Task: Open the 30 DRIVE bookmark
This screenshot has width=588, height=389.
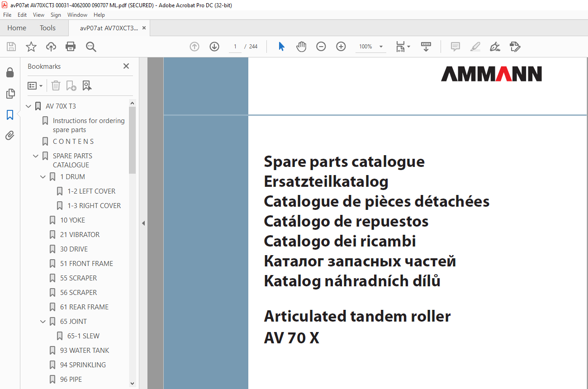Action: (x=74, y=249)
